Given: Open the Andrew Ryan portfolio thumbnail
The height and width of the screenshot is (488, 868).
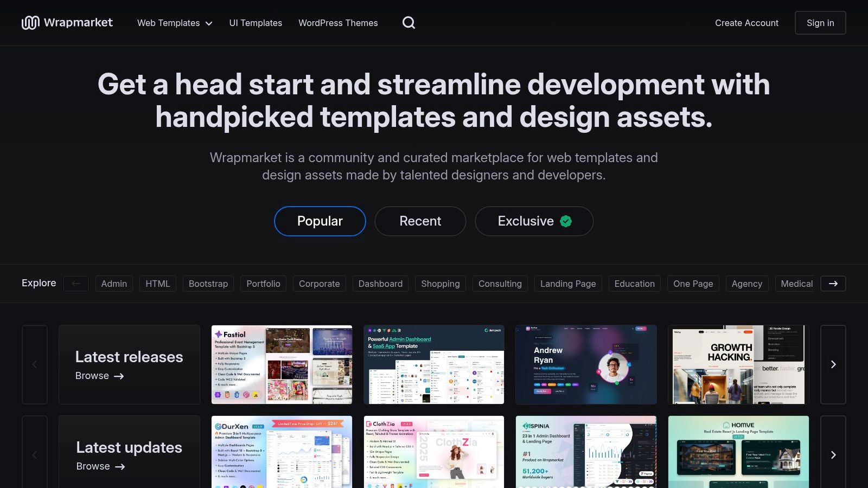Looking at the screenshot, I should coord(586,364).
